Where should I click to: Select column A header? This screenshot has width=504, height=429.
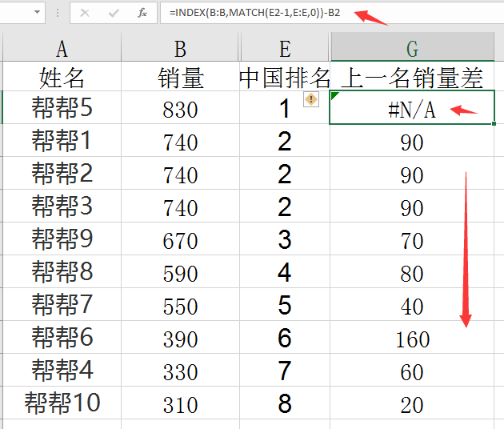pos(62,46)
